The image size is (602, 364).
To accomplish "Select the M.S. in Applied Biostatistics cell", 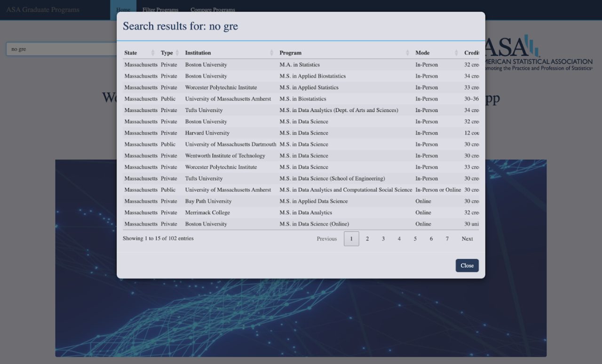I will [x=313, y=76].
